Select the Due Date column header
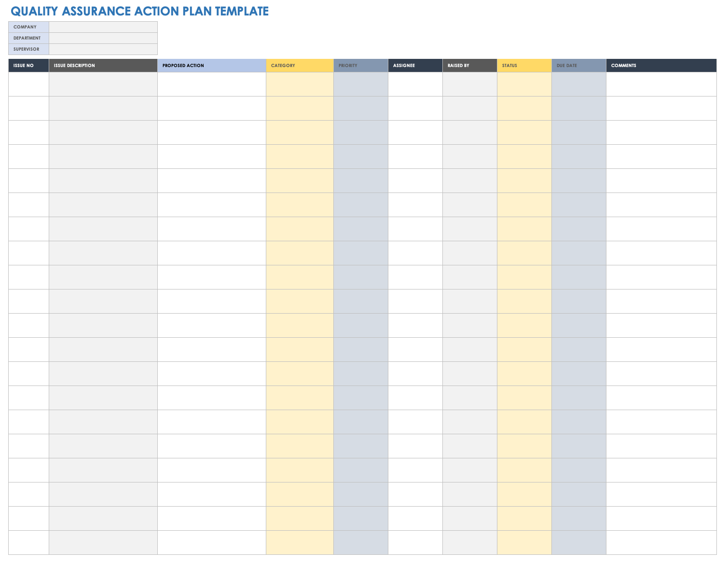The height and width of the screenshot is (565, 728). (x=579, y=66)
